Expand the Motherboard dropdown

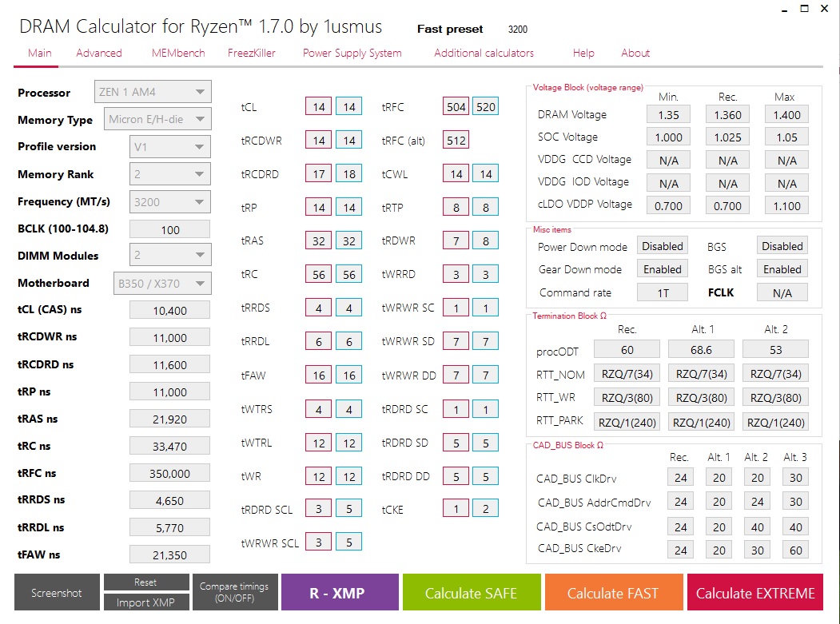coord(162,284)
